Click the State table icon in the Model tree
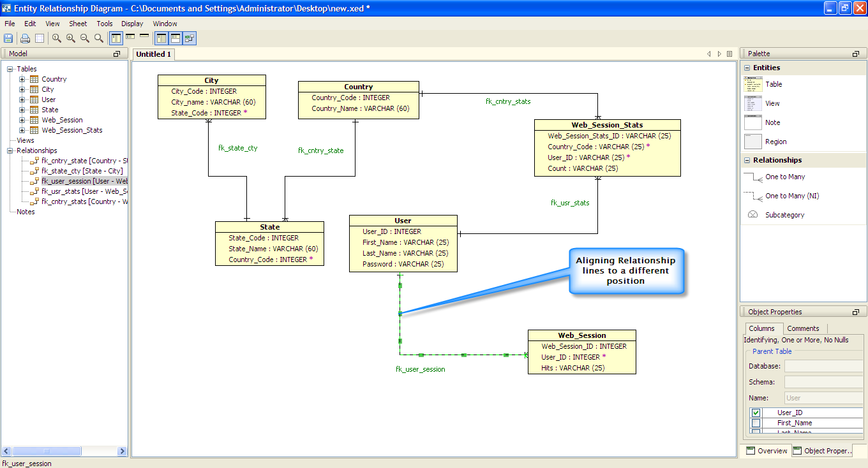Screen dimensions: 868x468 (x=34, y=110)
